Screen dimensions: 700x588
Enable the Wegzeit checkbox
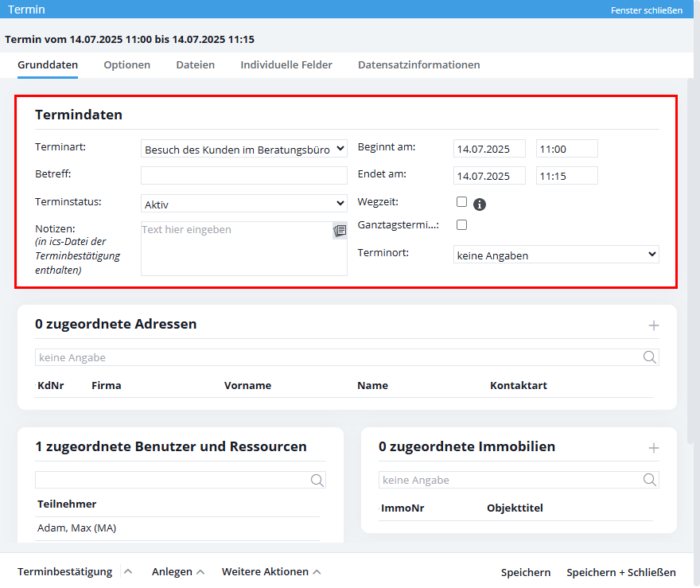point(461,202)
